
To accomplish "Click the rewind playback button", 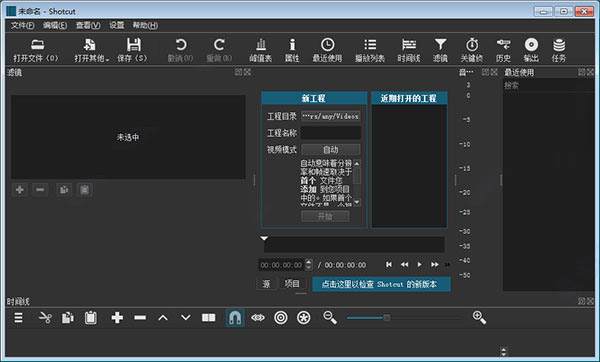I will click(404, 264).
